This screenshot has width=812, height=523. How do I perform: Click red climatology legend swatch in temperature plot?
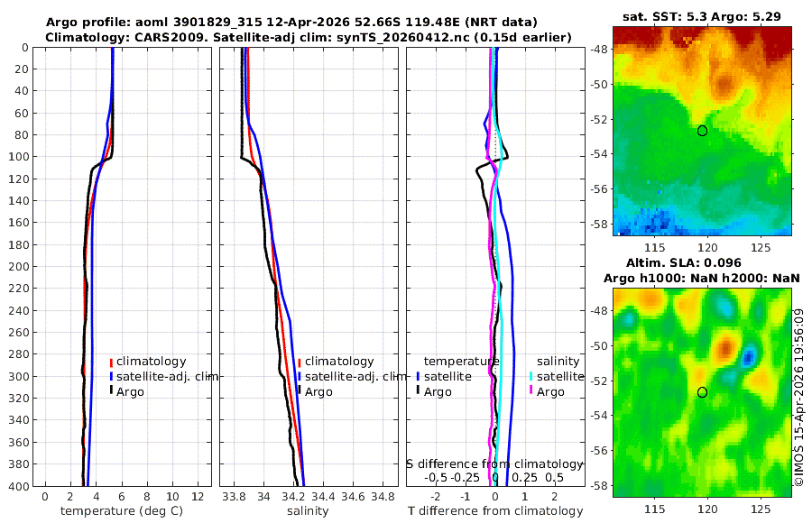tap(111, 362)
